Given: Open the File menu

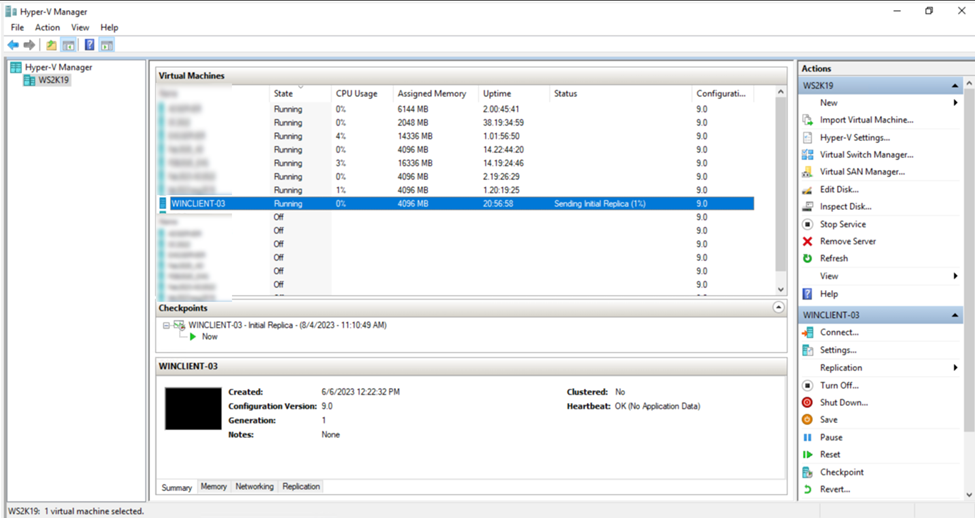Looking at the screenshot, I should click(17, 27).
